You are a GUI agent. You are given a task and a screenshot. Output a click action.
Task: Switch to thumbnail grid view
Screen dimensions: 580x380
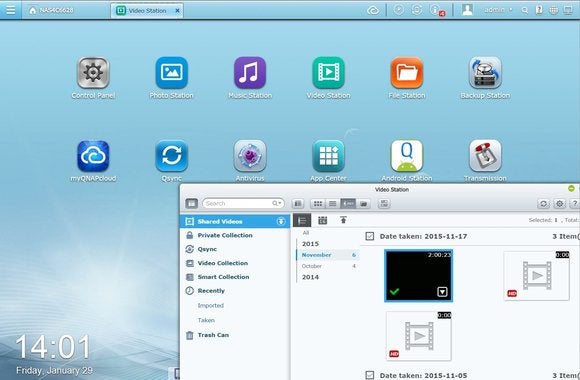coord(318,204)
